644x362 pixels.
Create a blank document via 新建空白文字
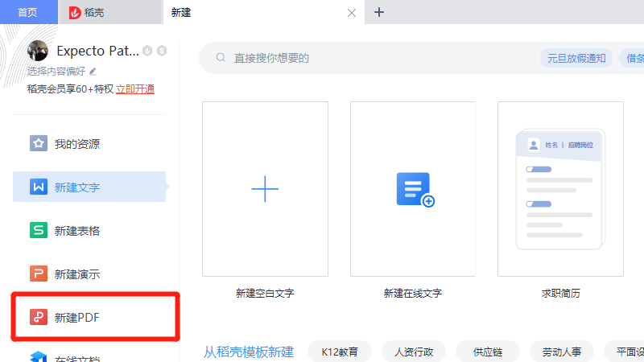(265, 189)
